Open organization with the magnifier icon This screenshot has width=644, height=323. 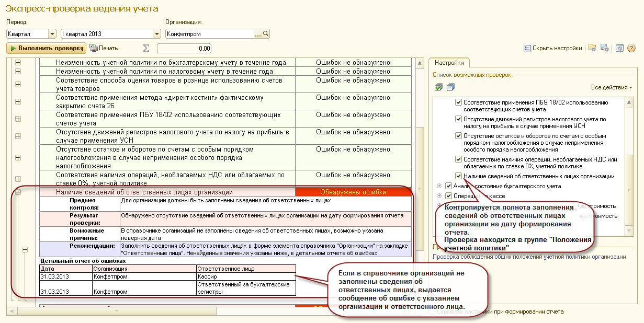click(x=265, y=34)
